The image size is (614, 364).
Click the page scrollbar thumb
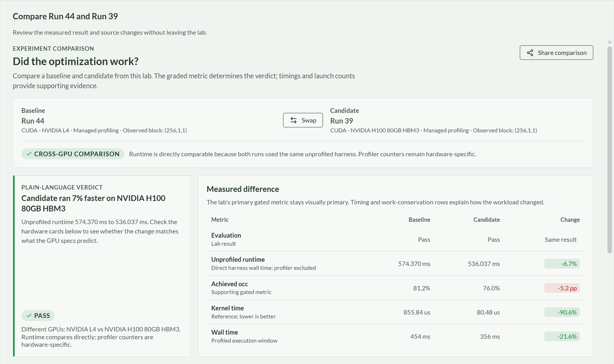610,149
